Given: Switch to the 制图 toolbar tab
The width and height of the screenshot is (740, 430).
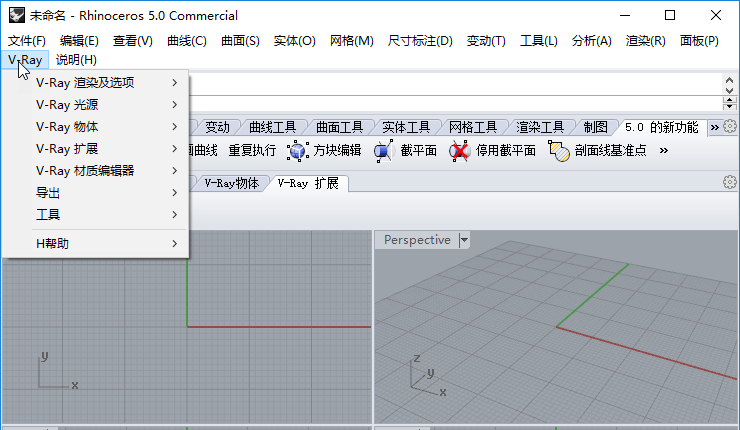Looking at the screenshot, I should [x=595, y=127].
